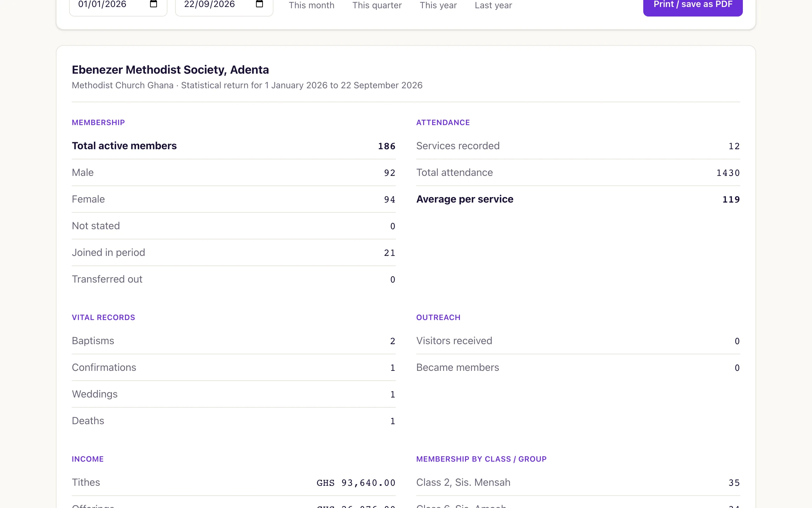
Task: Click the Class 2, Sis. Mensah row
Action: point(578,483)
